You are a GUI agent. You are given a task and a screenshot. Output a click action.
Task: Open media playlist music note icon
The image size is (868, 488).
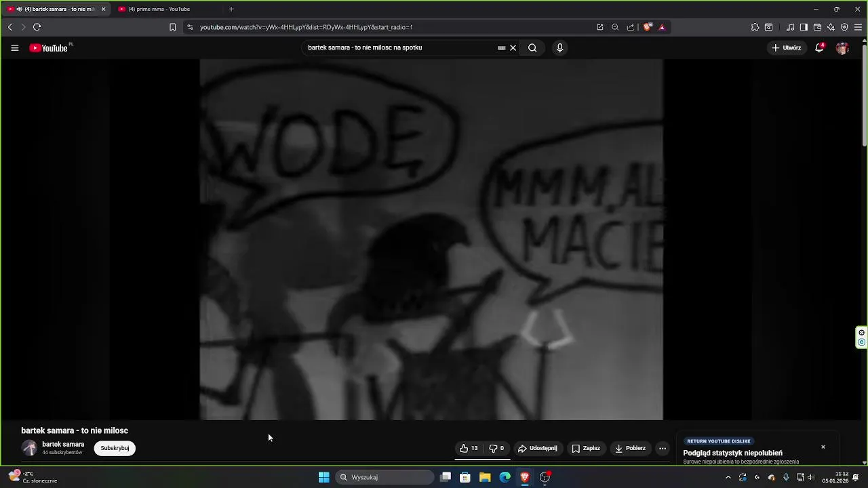click(x=790, y=27)
